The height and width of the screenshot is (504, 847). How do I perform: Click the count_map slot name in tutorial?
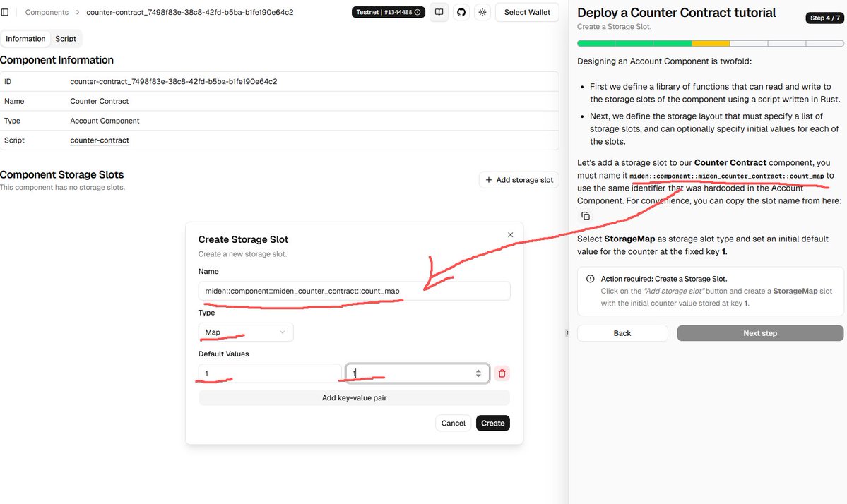726,176
